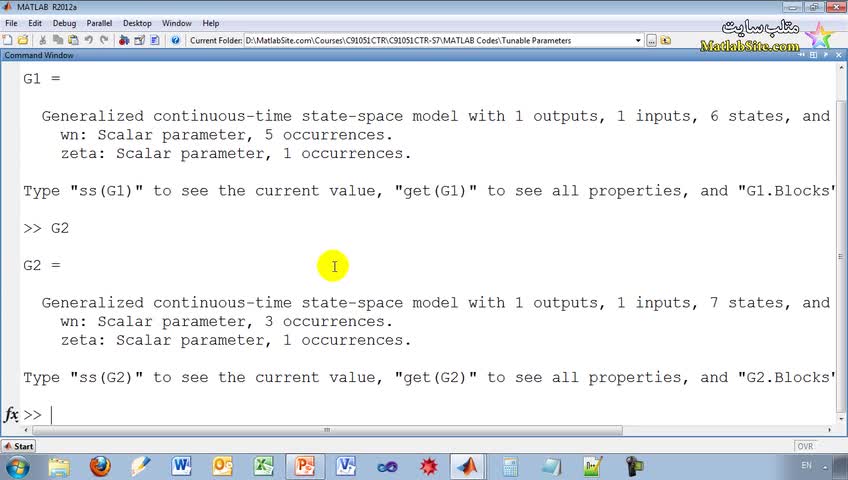
Task: Open the Debug menu
Action: pyautogui.click(x=64, y=23)
